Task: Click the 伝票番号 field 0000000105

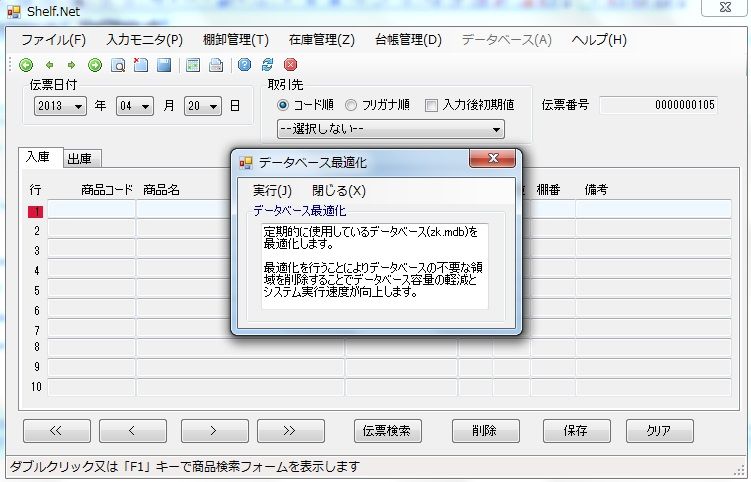Action: [659, 105]
